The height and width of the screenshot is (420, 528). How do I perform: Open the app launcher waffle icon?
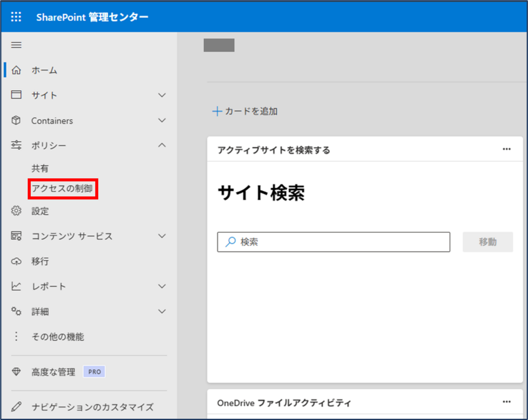tap(16, 17)
